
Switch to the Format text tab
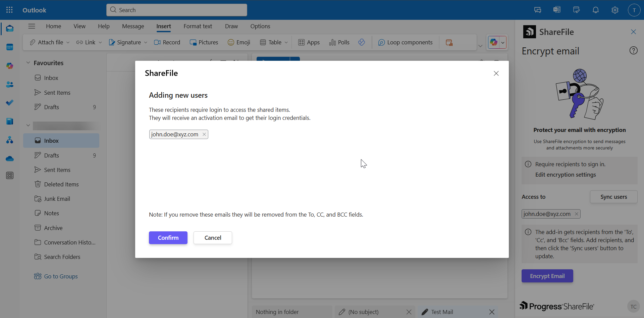pyautogui.click(x=198, y=26)
